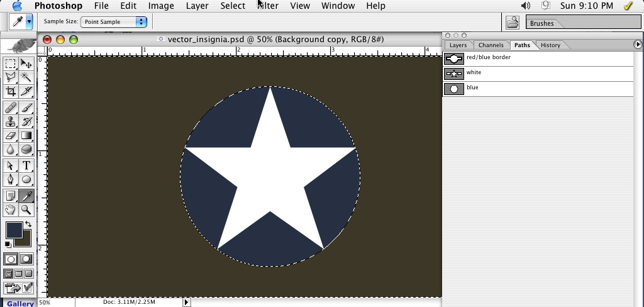Open the File Browser folder icon
This screenshot has height=307, width=644.
tap(512, 22)
